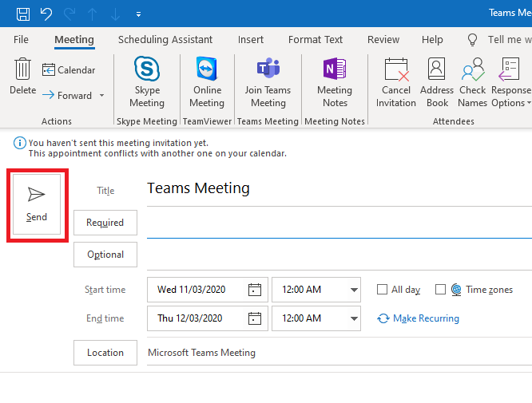Add a TeamViewer Online Meeting
Screen dimensions: 532x403
coord(207,82)
